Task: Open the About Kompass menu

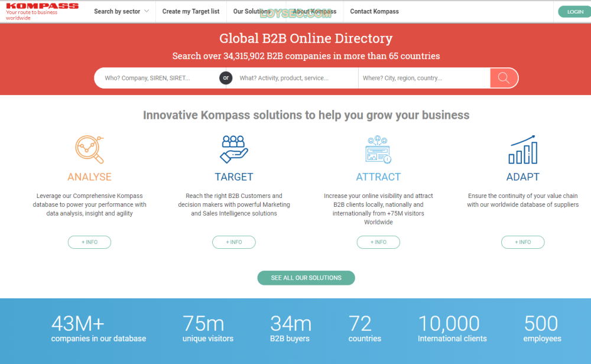Action: click(314, 11)
